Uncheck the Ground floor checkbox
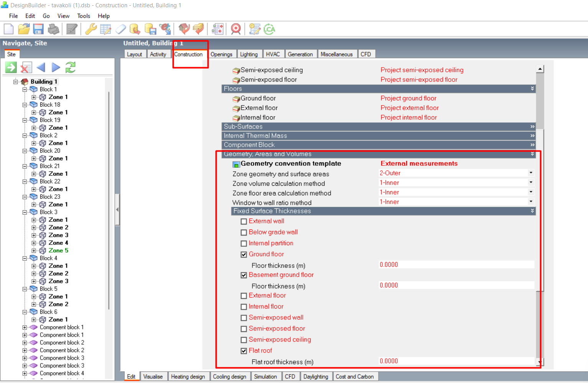This screenshot has height=383, width=588. tap(244, 254)
